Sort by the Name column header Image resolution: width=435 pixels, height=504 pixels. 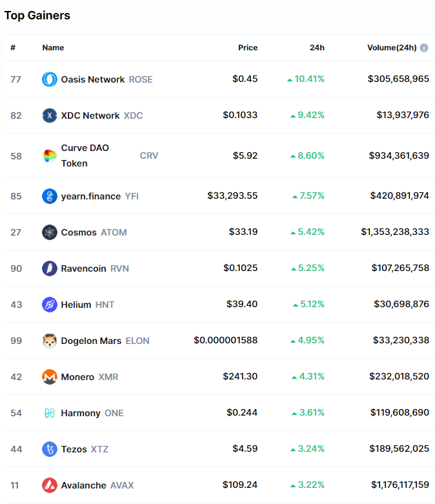(x=53, y=48)
